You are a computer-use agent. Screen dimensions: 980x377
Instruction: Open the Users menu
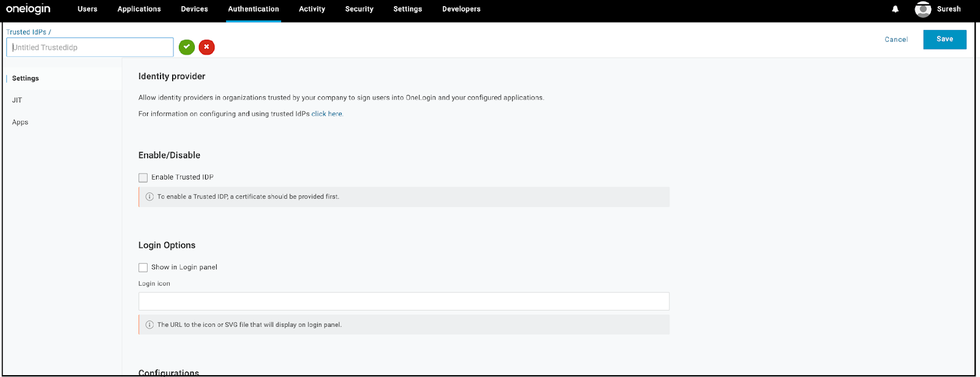tap(88, 9)
